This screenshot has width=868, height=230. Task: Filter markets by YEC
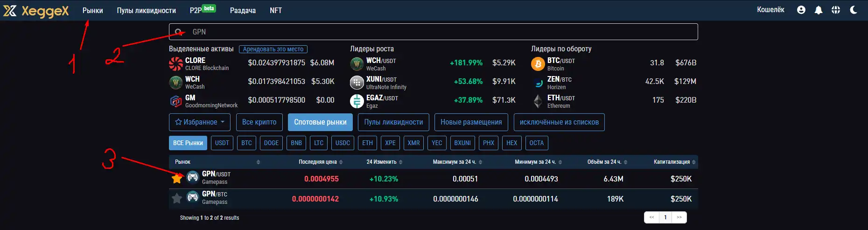pyautogui.click(x=437, y=143)
